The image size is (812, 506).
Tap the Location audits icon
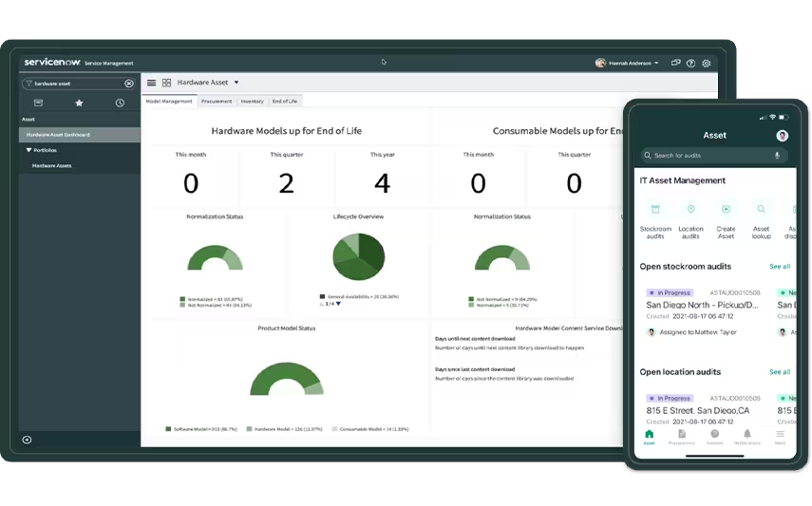point(690,209)
